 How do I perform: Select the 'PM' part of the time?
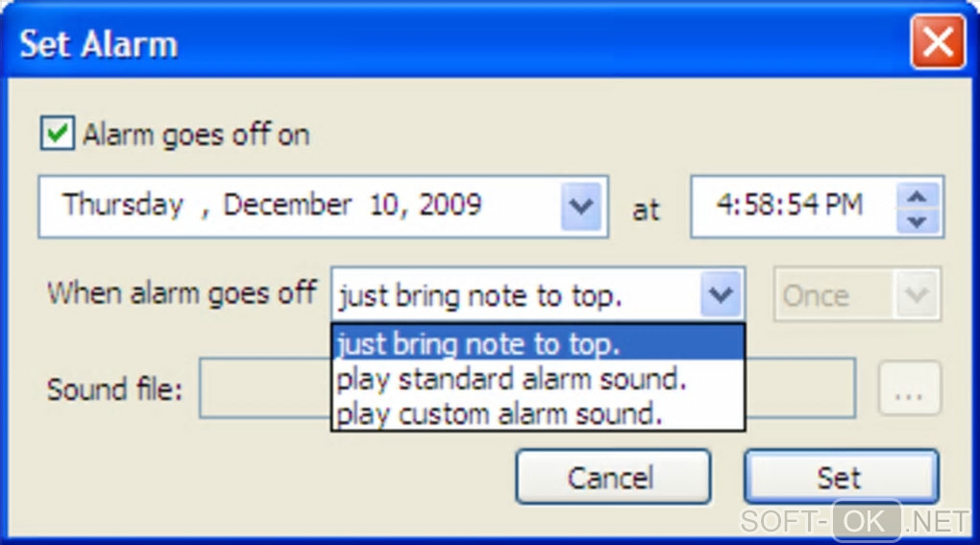843,205
